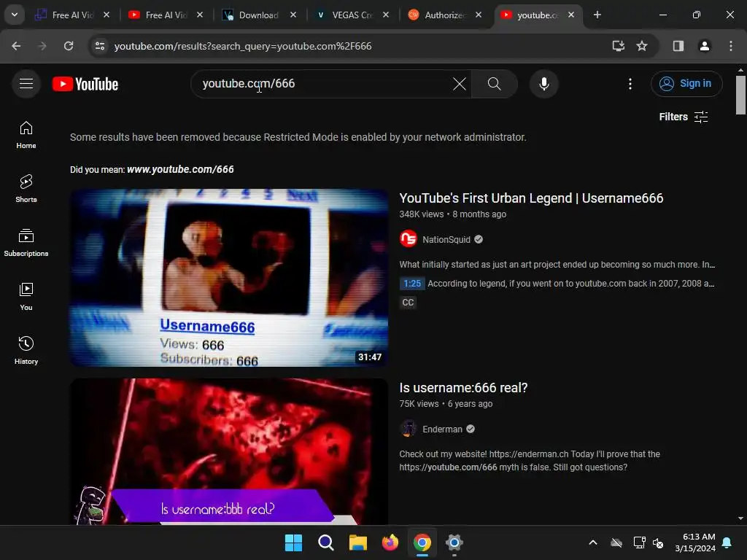
Task: Open YouTube settings three-dot menu
Action: [x=630, y=84]
